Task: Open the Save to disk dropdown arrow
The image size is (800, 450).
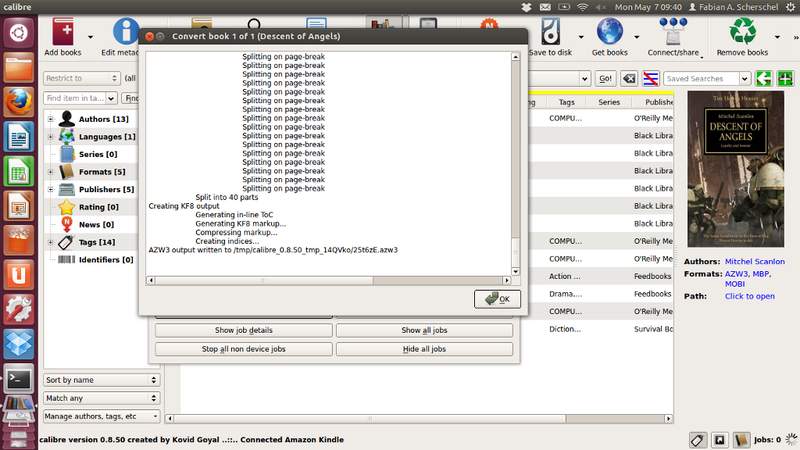Action: pyautogui.click(x=581, y=37)
